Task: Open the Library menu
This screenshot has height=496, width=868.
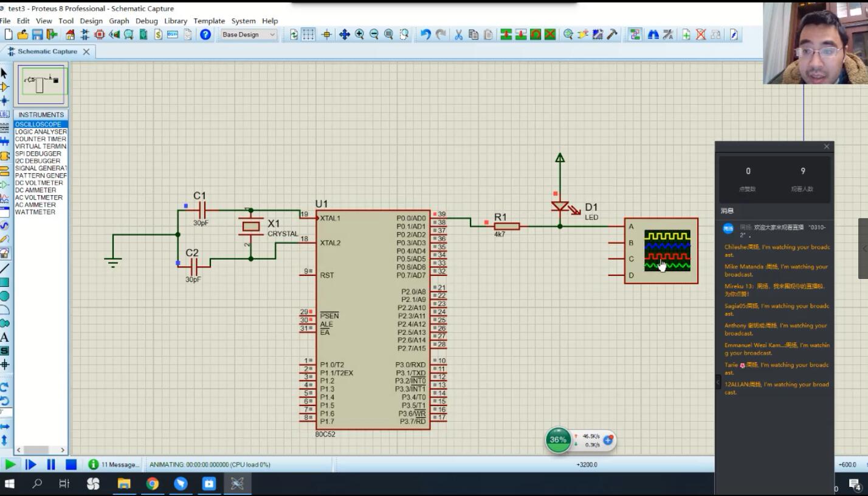Action: coord(175,21)
